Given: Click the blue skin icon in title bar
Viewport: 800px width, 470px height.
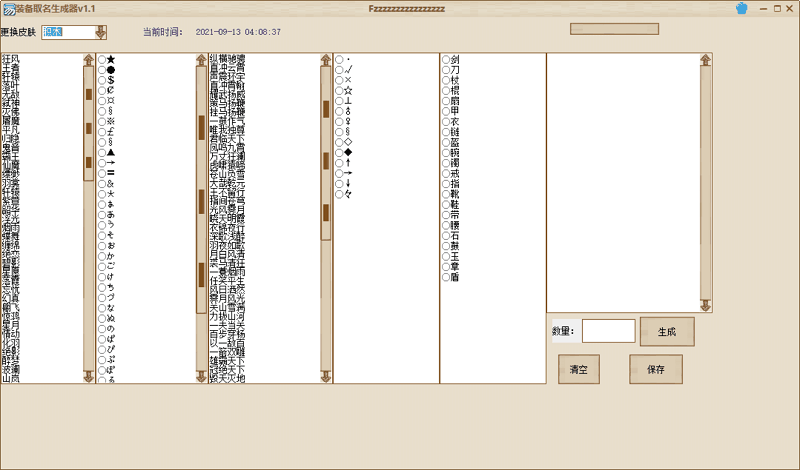Looking at the screenshot, I should point(741,8).
